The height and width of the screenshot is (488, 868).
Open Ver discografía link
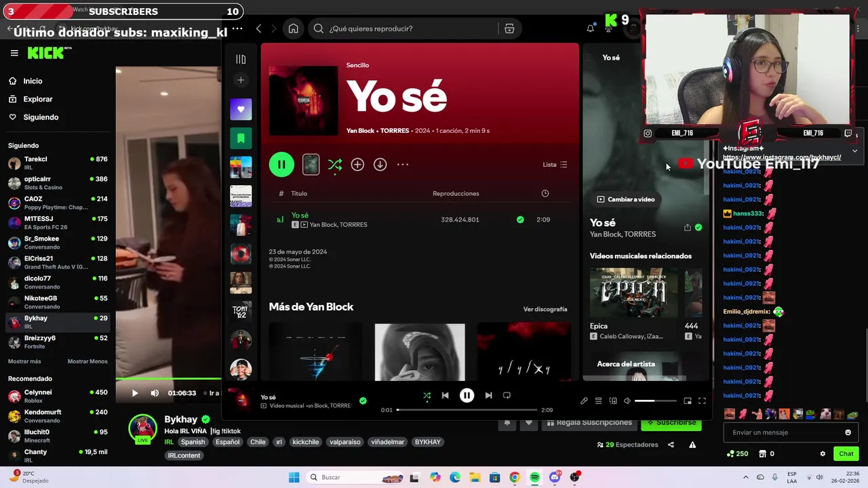545,309
